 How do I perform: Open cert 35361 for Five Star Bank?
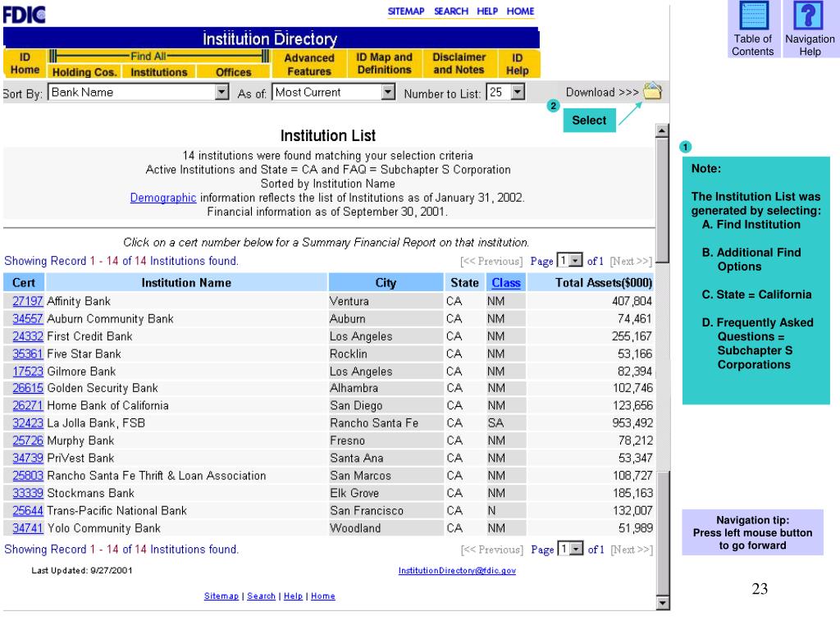point(28,354)
